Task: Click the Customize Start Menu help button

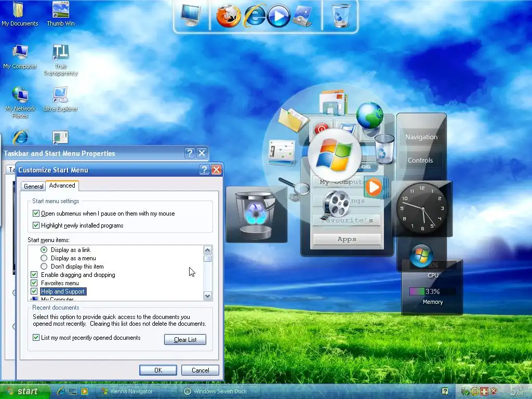Action: point(204,170)
